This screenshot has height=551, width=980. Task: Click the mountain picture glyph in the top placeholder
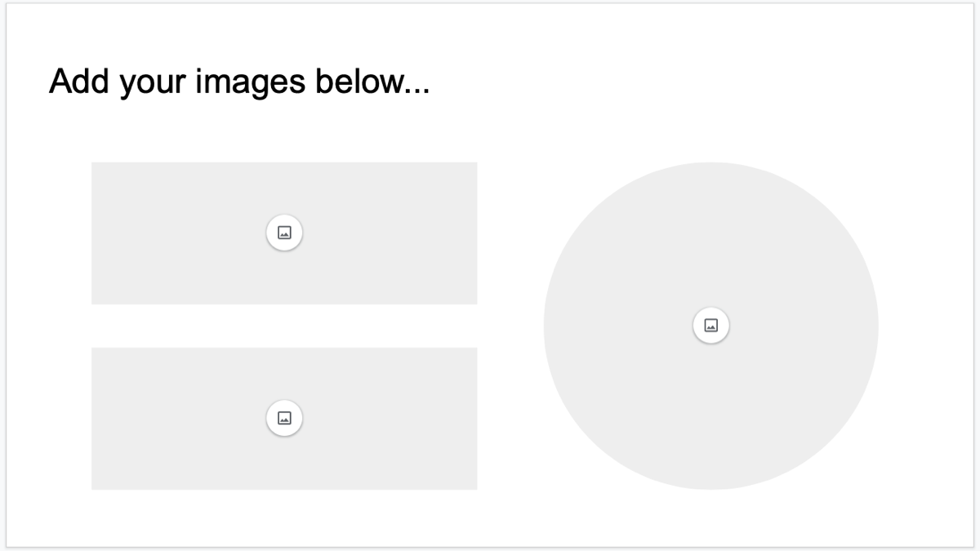point(284,232)
